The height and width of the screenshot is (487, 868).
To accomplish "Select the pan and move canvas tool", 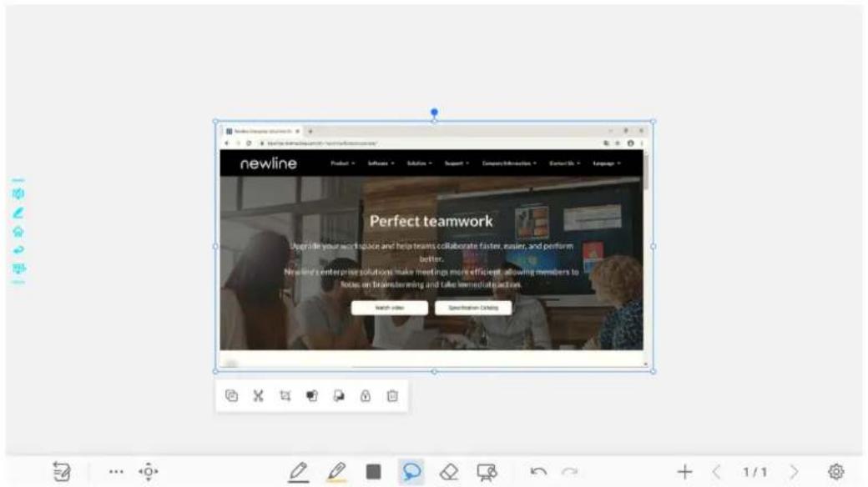I will (149, 471).
